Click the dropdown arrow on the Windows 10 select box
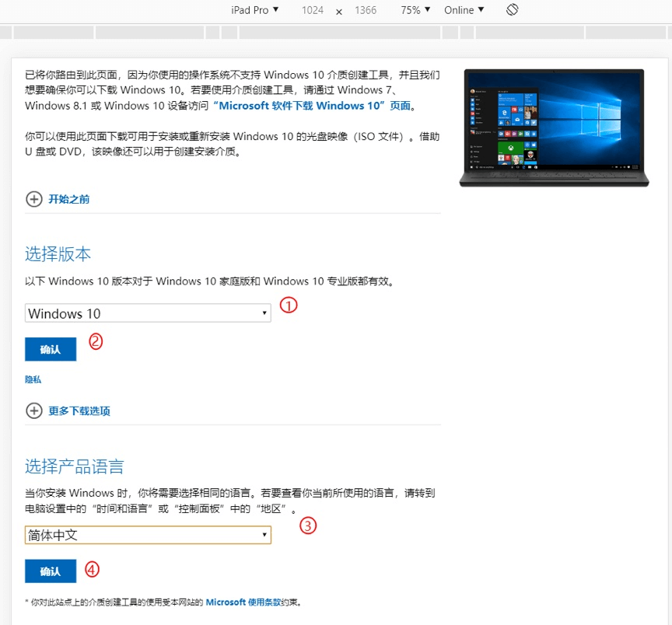This screenshot has height=625, width=672. point(264,312)
